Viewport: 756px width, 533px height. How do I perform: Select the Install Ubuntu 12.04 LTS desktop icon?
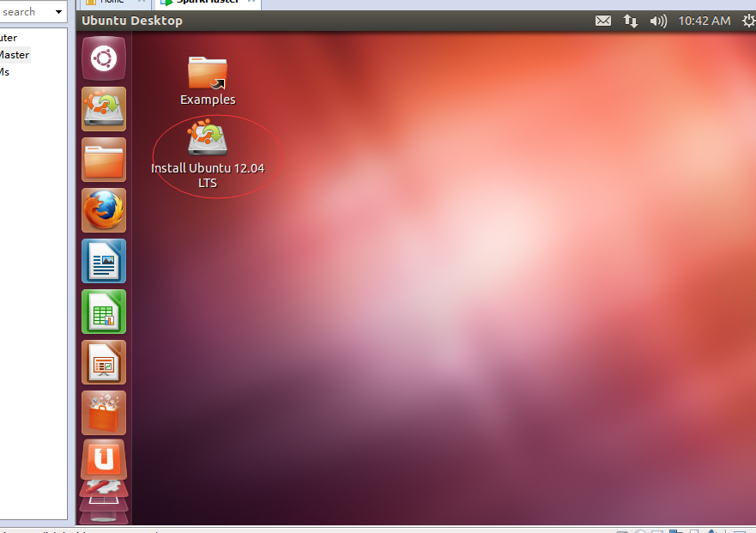click(208, 154)
